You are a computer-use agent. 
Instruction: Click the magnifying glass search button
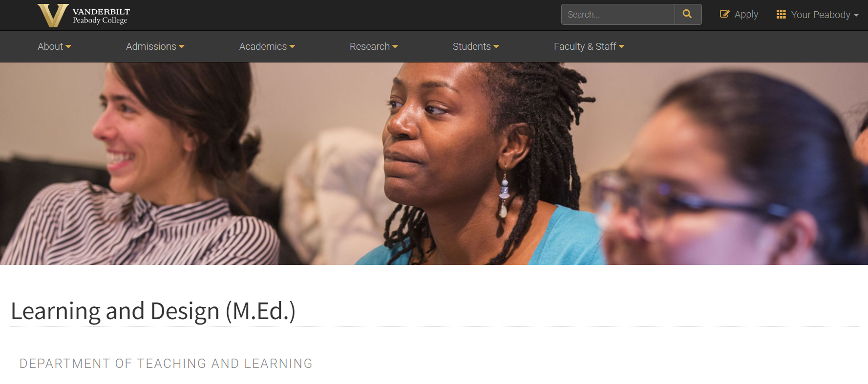click(x=688, y=14)
